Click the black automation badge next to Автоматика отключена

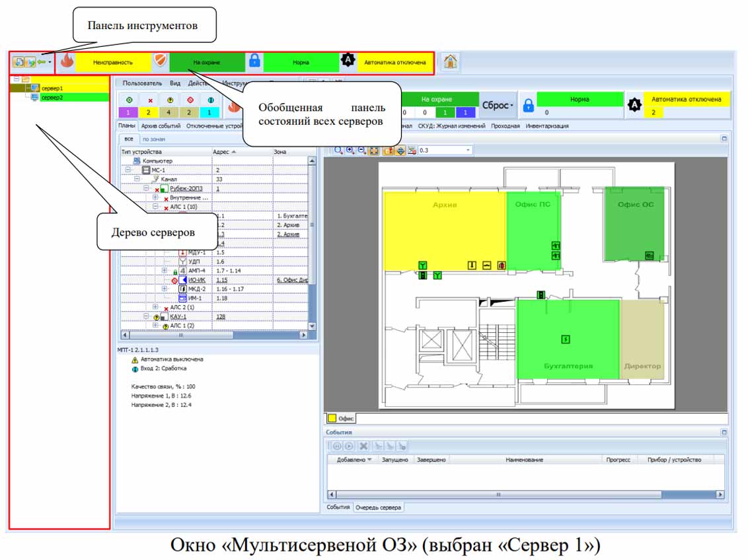click(x=348, y=62)
